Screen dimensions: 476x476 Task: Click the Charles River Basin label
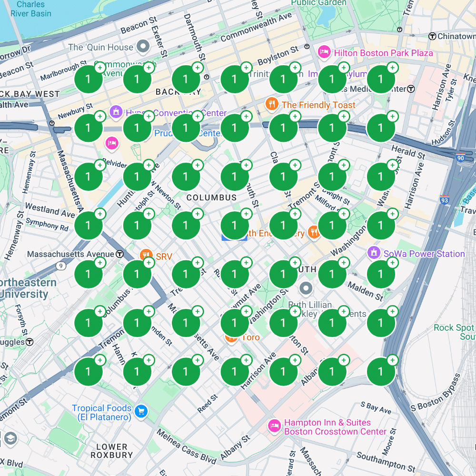pyautogui.click(x=31, y=9)
